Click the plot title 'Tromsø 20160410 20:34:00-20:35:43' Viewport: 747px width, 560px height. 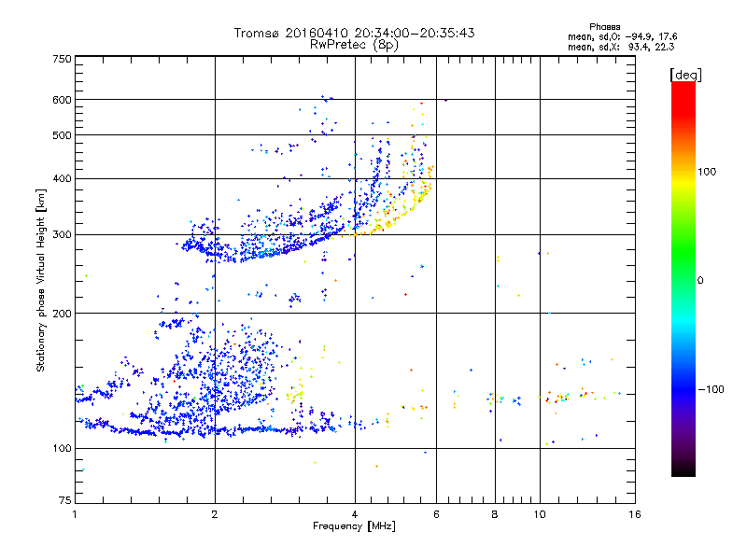[x=354, y=33]
